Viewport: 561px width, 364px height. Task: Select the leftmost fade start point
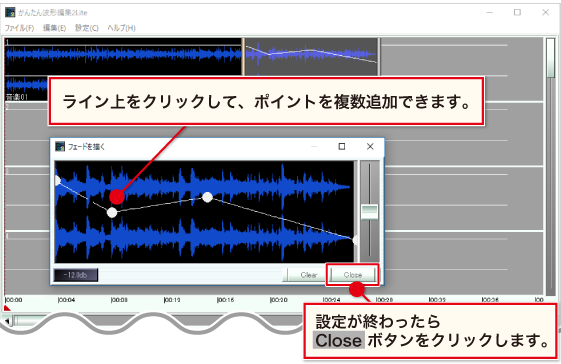(x=57, y=181)
